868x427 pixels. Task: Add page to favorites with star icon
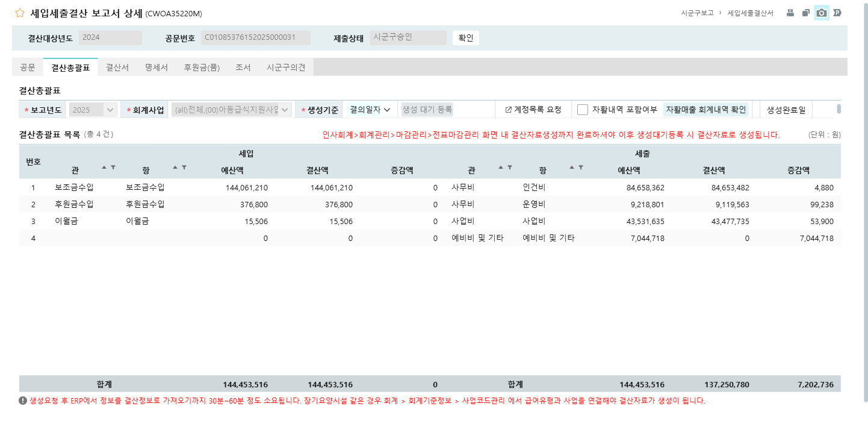tap(20, 13)
